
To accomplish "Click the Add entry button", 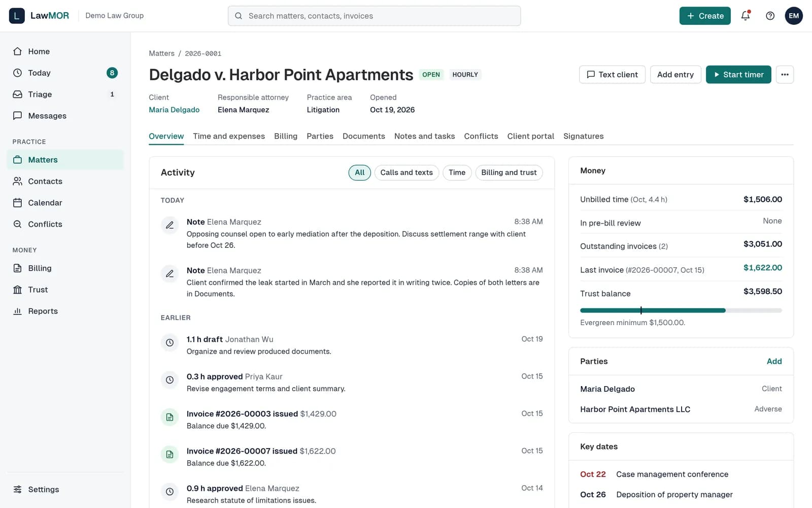I will tap(675, 75).
